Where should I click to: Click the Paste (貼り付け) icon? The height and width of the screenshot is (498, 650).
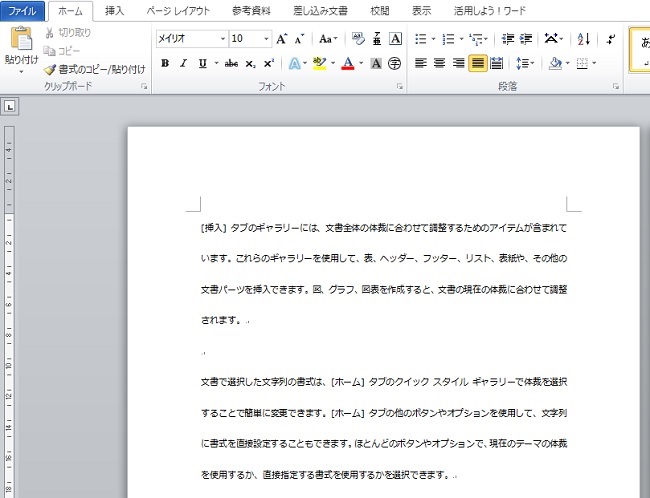(21, 41)
